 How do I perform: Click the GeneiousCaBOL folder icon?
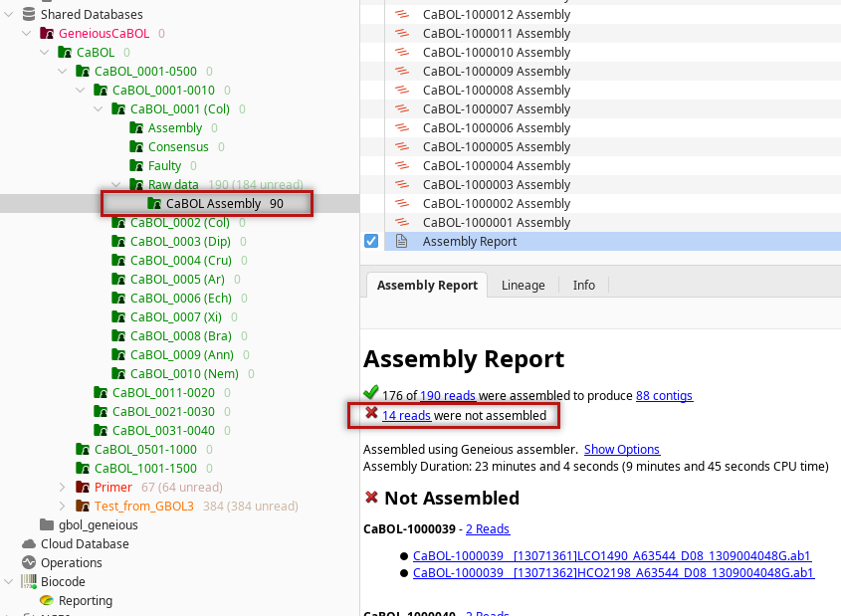[46, 34]
